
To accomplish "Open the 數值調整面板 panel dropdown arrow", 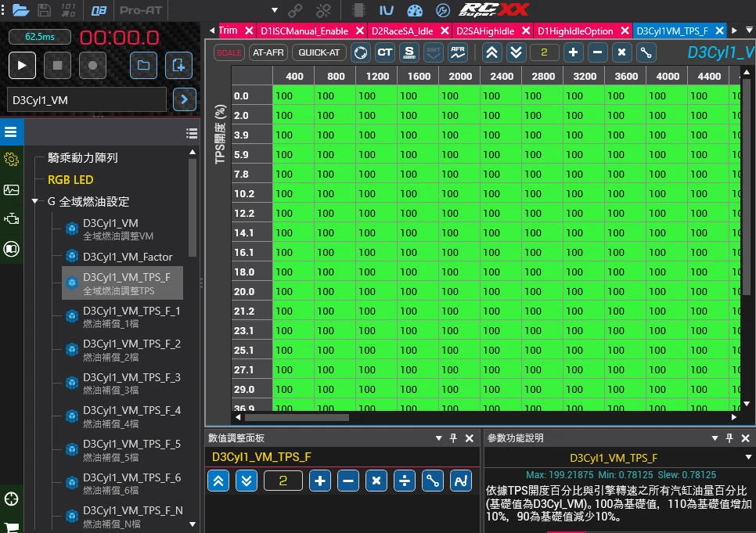I will 439,438.
